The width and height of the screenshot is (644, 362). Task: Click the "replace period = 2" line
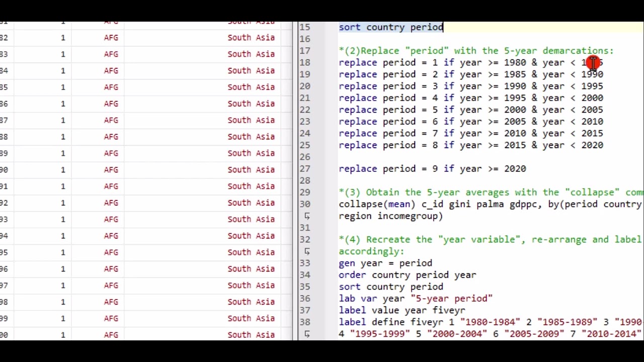tap(471, 74)
